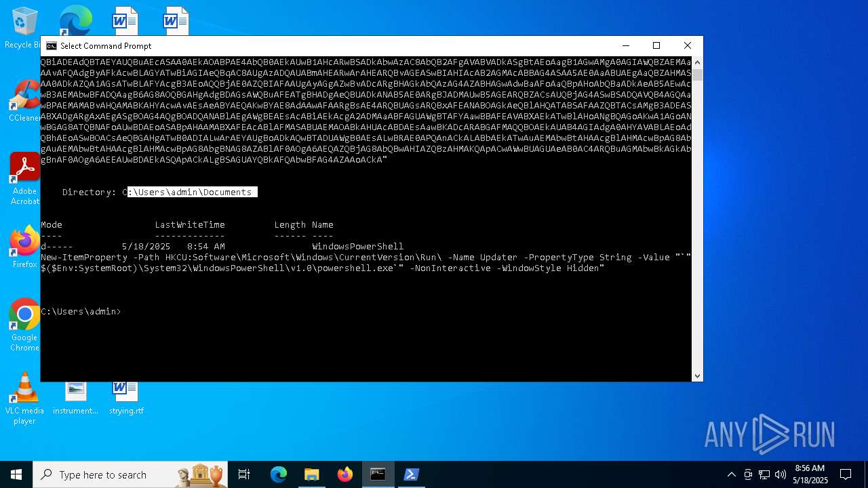Click the C:\Users\admin> prompt line
The height and width of the screenshot is (488, 868).
coord(81,311)
